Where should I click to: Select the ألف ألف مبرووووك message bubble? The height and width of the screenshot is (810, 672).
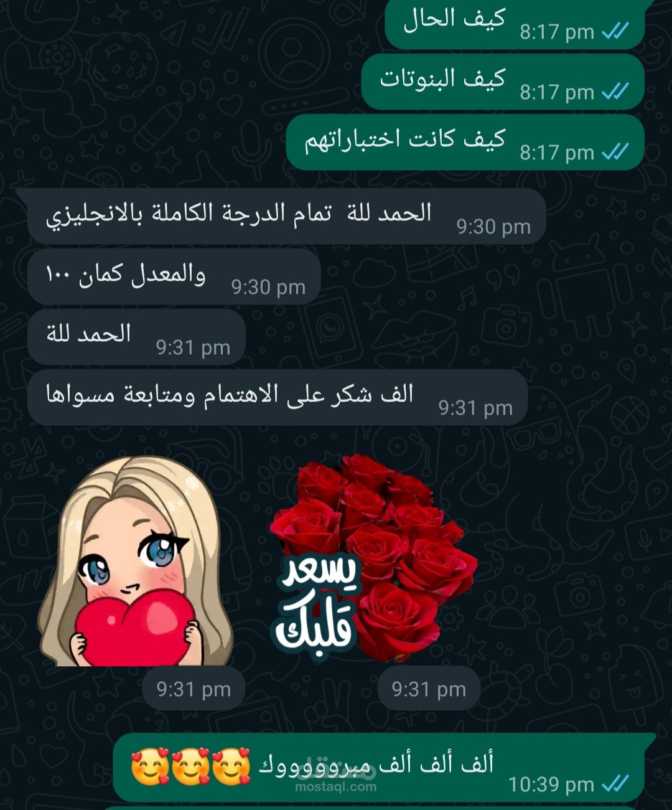click(x=379, y=768)
